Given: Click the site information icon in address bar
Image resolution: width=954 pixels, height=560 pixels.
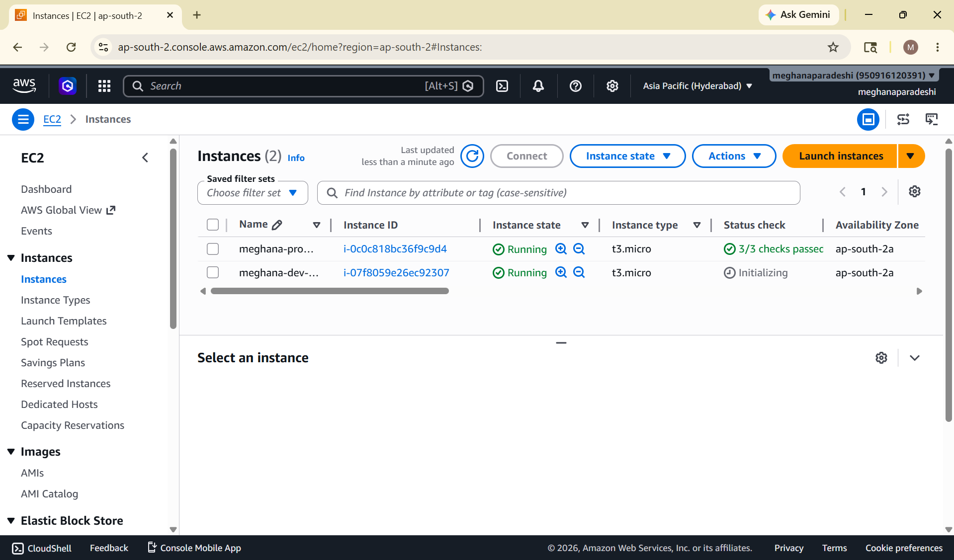Looking at the screenshot, I should [x=103, y=47].
